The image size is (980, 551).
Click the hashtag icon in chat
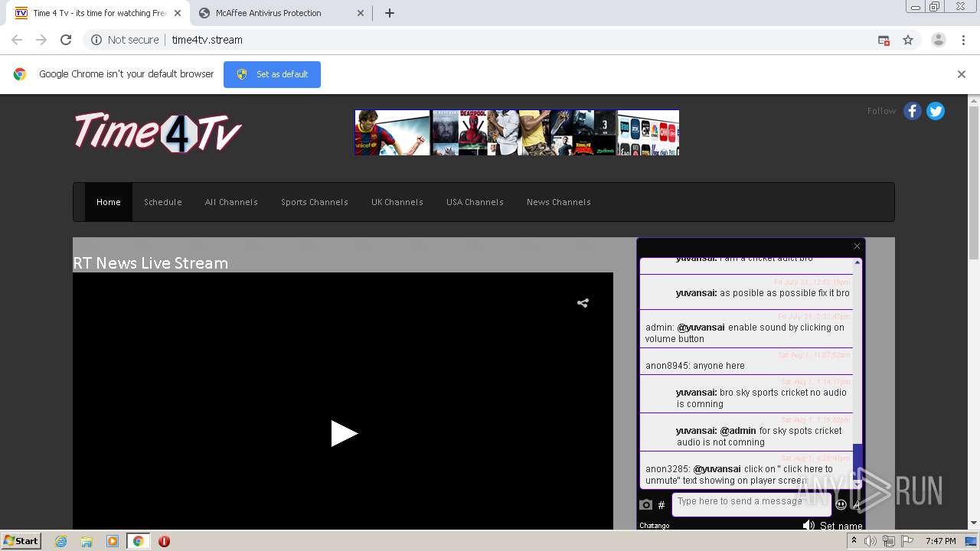tap(661, 505)
